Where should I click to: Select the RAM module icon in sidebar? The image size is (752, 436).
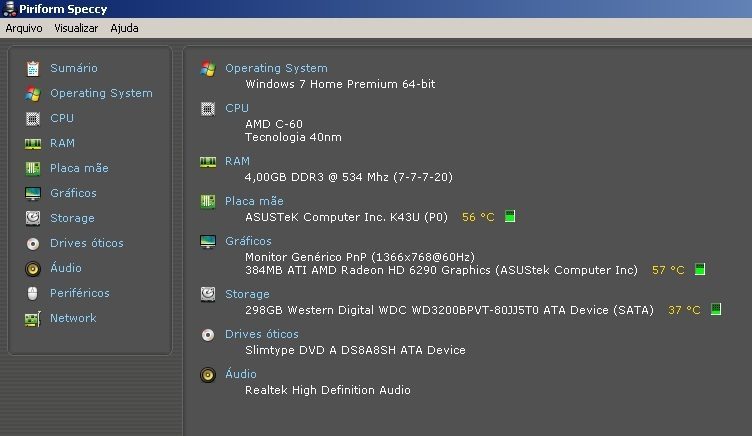point(33,143)
